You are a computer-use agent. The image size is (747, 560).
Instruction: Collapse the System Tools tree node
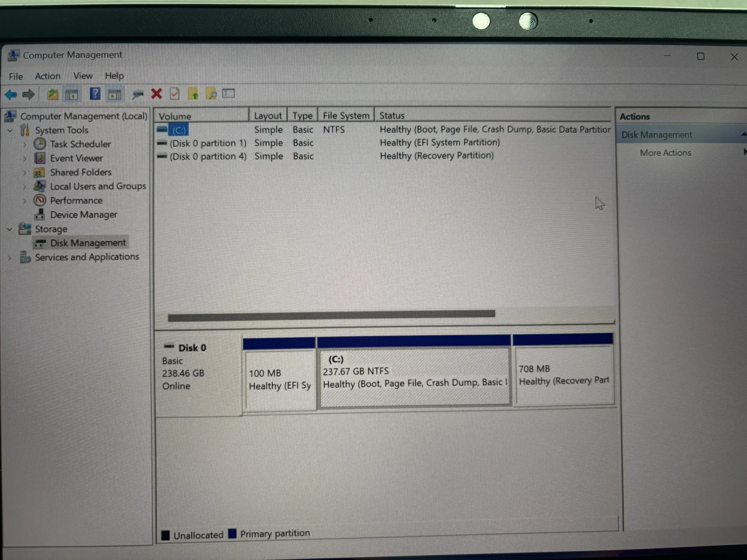click(10, 130)
